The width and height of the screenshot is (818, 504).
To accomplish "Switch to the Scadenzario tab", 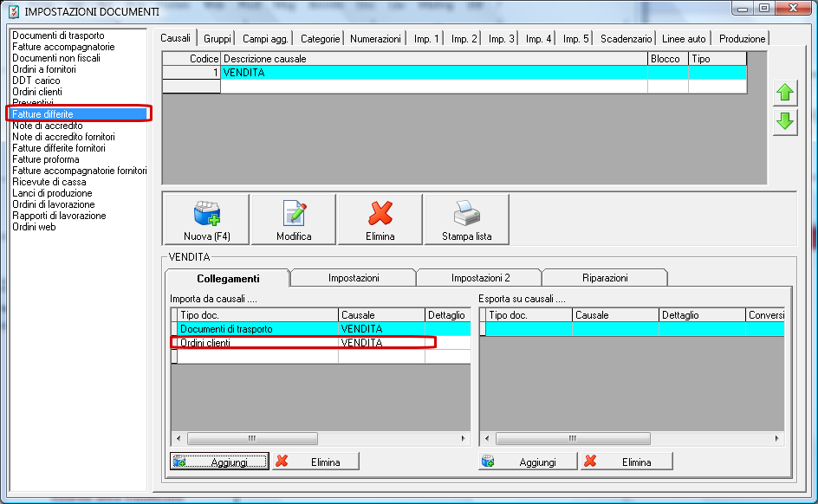I will point(626,39).
